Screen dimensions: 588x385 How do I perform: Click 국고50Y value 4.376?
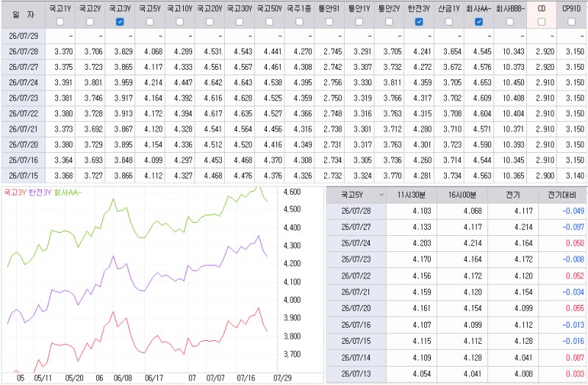[x=273, y=176]
